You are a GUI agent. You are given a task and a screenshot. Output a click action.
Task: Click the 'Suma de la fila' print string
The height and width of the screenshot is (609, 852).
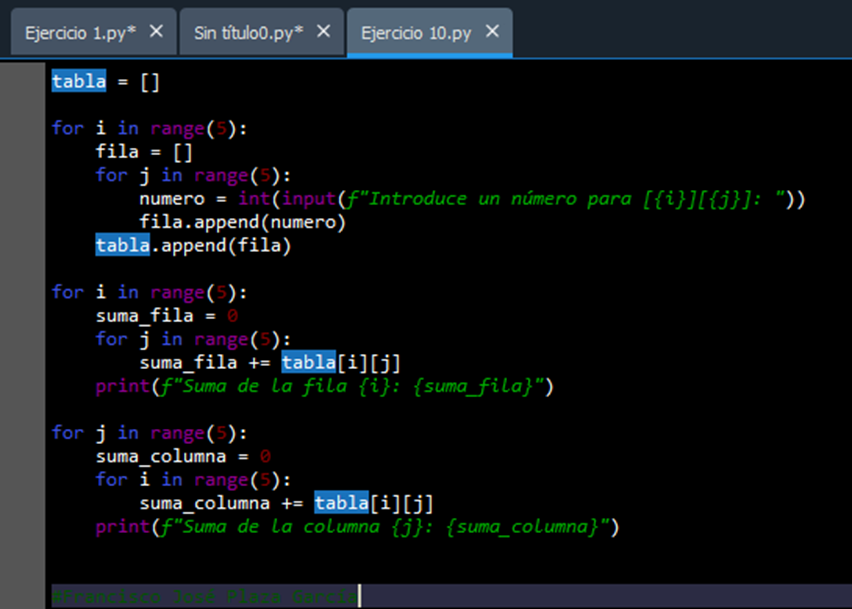tap(350, 386)
